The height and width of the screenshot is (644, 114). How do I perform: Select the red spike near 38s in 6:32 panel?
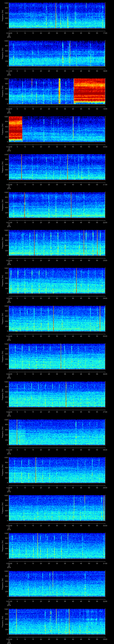(69, 621)
